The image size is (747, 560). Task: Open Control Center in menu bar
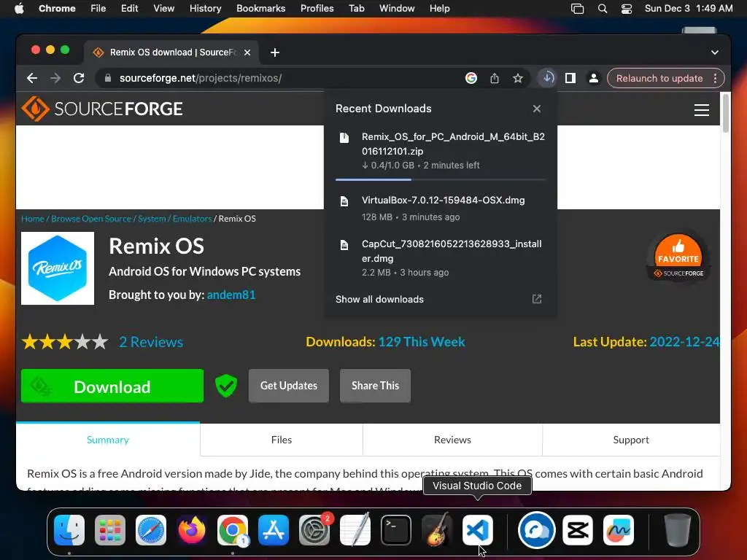tap(626, 8)
